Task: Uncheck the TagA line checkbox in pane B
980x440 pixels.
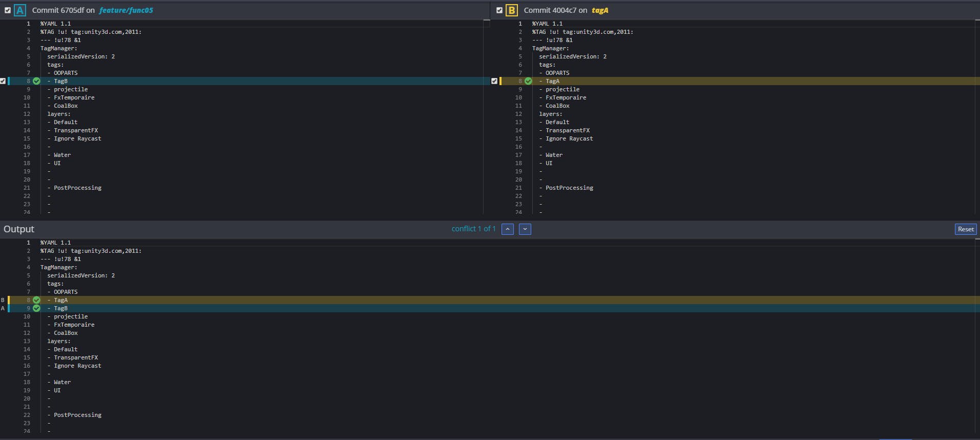Action: pyautogui.click(x=494, y=81)
